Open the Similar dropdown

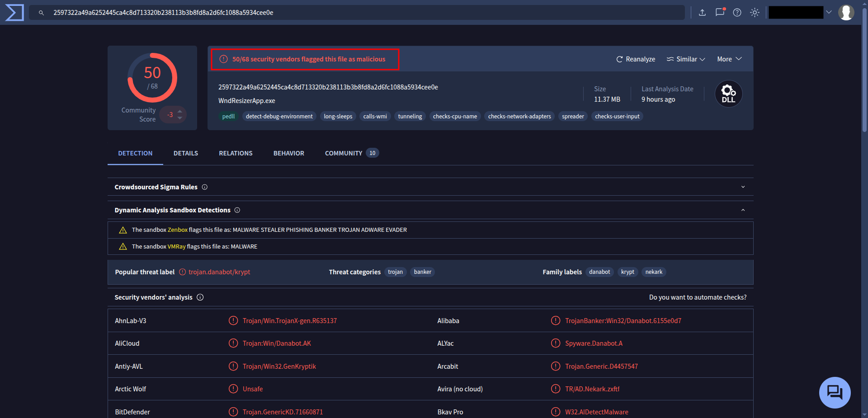(x=685, y=59)
